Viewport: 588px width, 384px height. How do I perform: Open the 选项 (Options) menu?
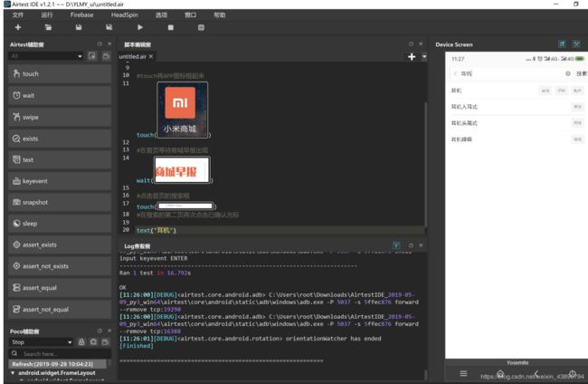[161, 15]
